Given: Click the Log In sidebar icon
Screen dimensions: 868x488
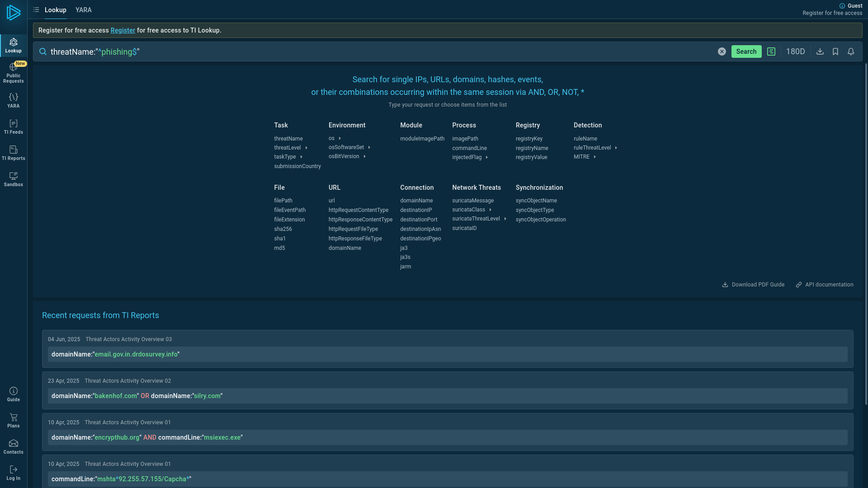Looking at the screenshot, I should [x=14, y=473].
